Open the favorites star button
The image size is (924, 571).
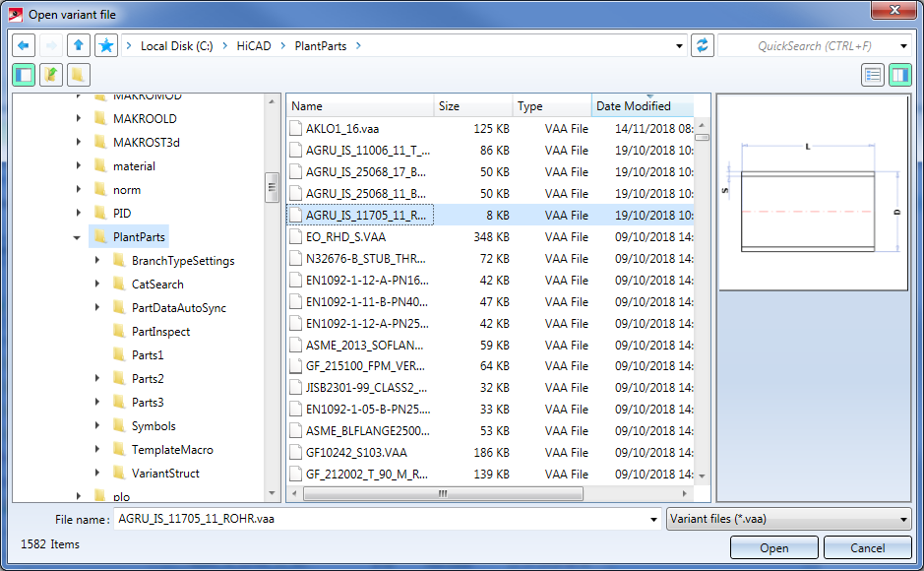(106, 45)
